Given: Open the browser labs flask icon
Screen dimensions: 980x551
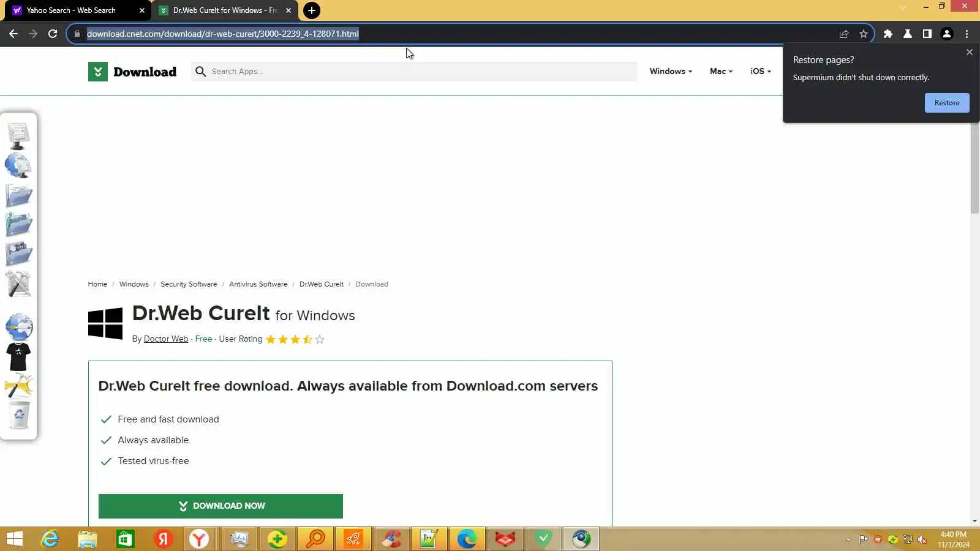Looking at the screenshot, I should click(x=908, y=34).
